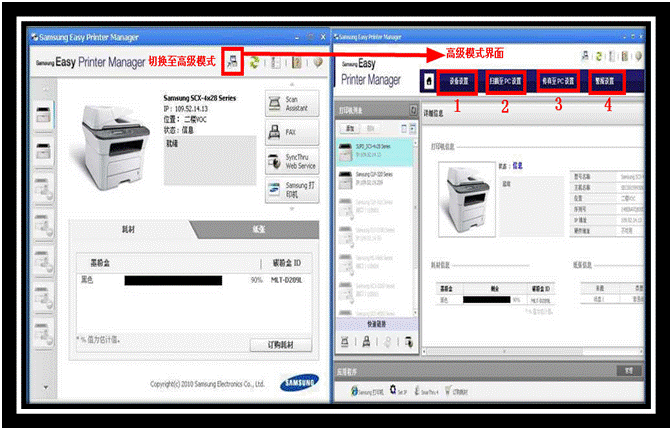Switch to the 纸张 tab
The width and height of the screenshot is (672, 430).
point(258,230)
